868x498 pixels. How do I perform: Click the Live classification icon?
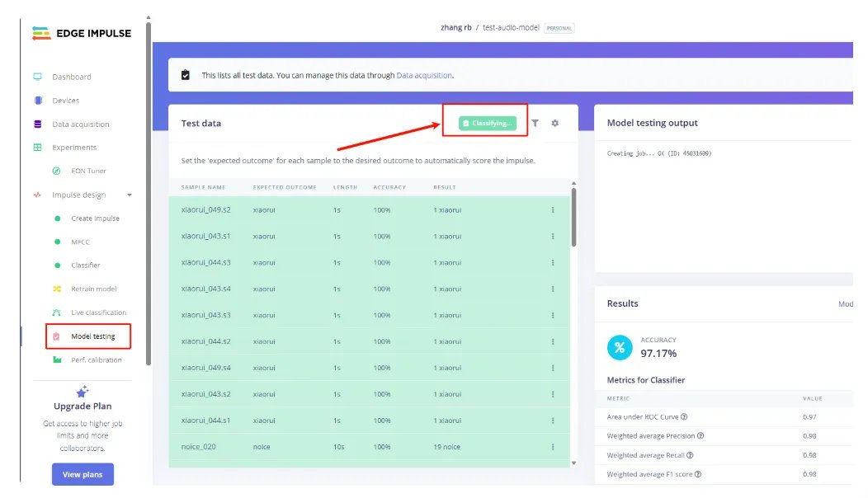[x=56, y=312]
